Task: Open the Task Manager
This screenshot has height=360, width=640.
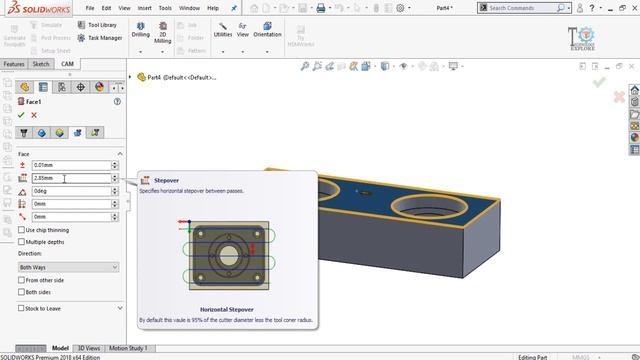Action: click(x=100, y=38)
